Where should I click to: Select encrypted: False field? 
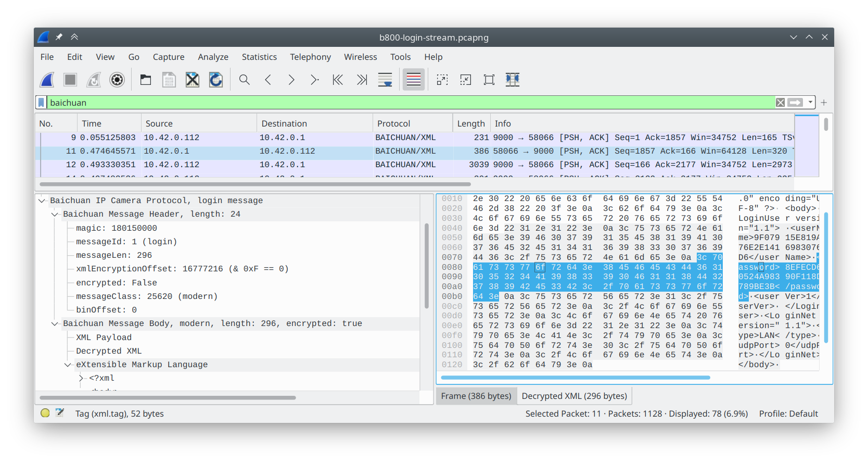[117, 283]
